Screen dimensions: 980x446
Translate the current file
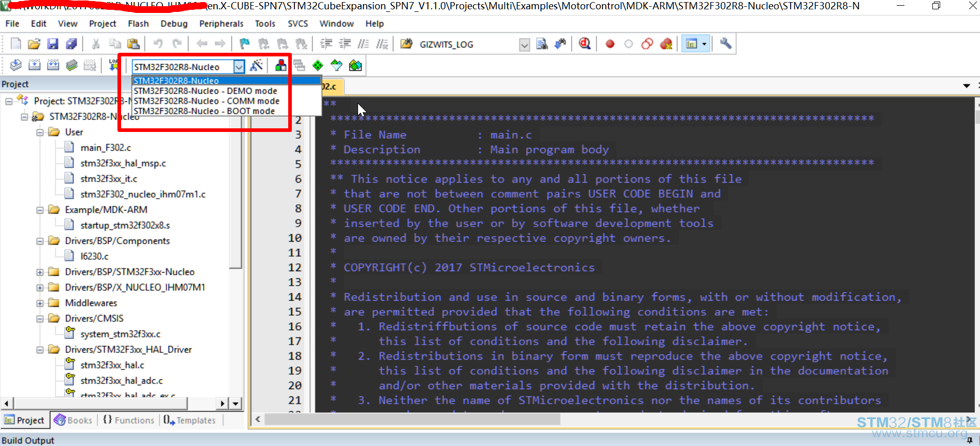(16, 65)
